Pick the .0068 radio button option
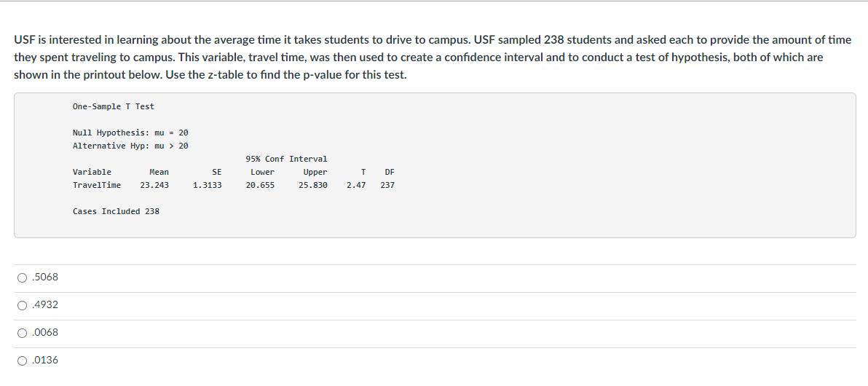This screenshot has width=868, height=386. [x=23, y=333]
